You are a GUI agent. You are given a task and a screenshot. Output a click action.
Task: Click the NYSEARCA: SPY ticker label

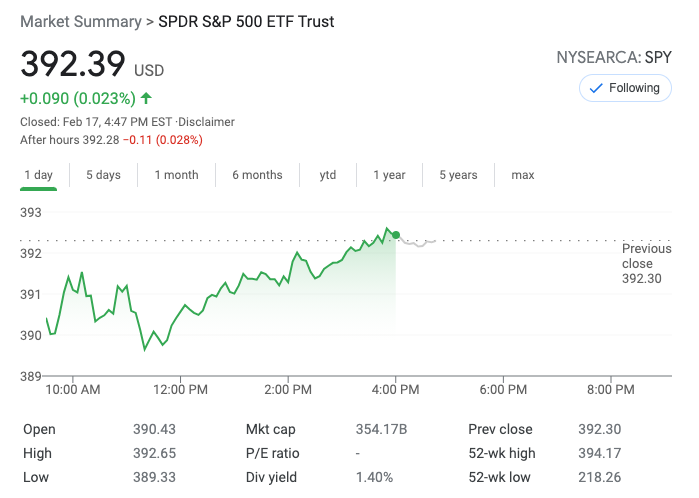614,58
